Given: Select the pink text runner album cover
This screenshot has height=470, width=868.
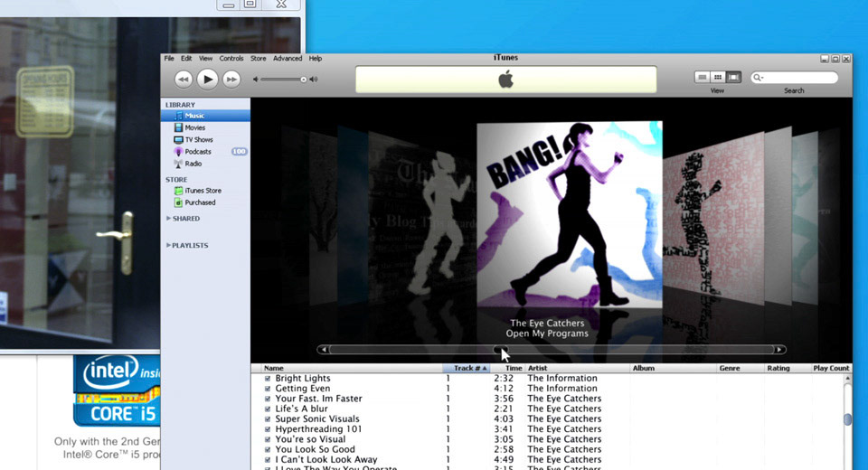Looking at the screenshot, I should tap(714, 219).
